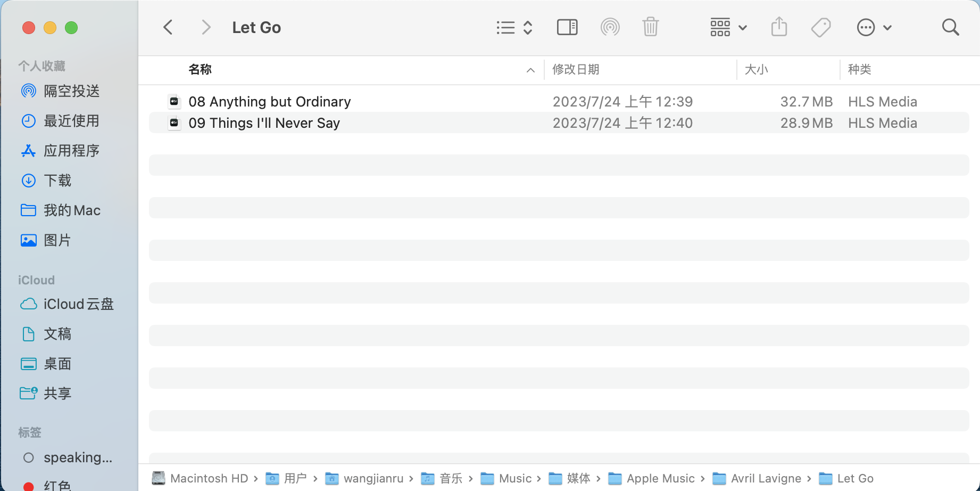Screen dimensions: 980x491
Task: Open the Group By options dropdown
Action: click(x=728, y=27)
